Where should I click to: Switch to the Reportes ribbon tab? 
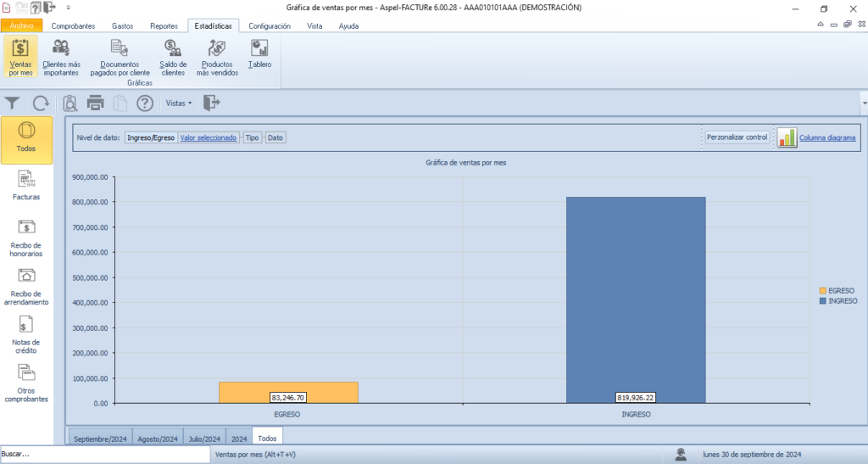click(x=164, y=26)
